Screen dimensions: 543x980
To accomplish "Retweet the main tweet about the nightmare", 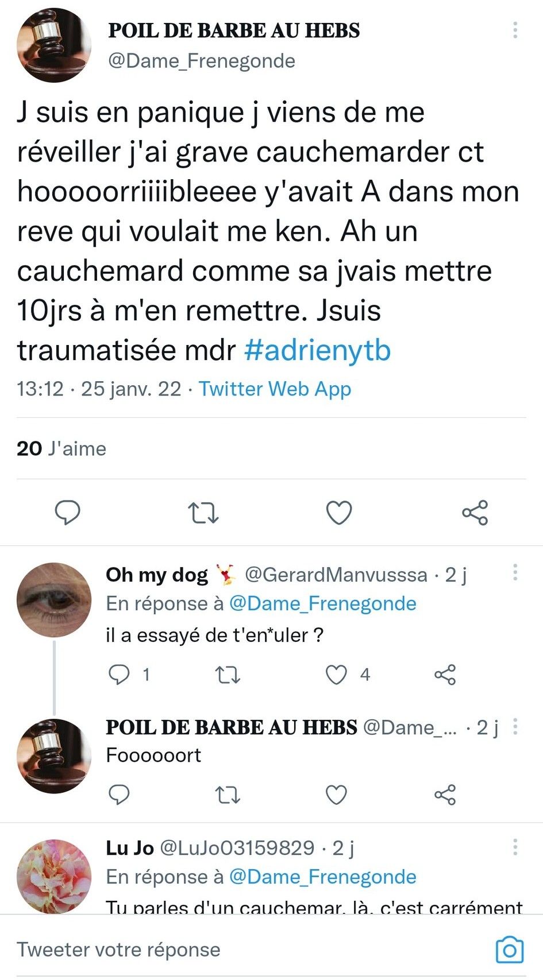I will coord(204,512).
